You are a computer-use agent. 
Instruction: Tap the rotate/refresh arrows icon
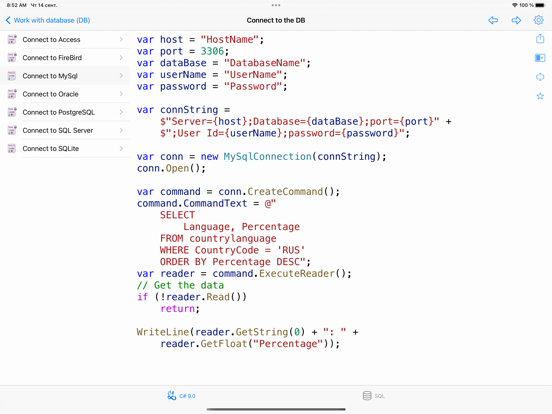coord(540,77)
